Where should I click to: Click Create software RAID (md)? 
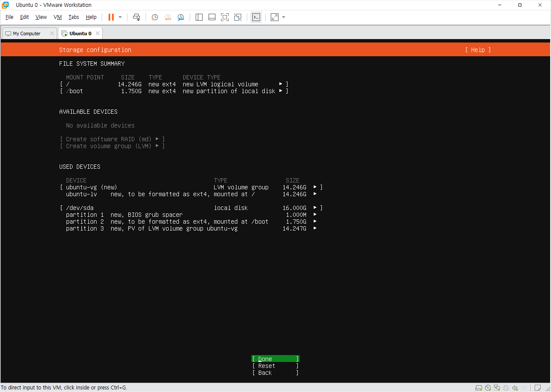pos(112,139)
